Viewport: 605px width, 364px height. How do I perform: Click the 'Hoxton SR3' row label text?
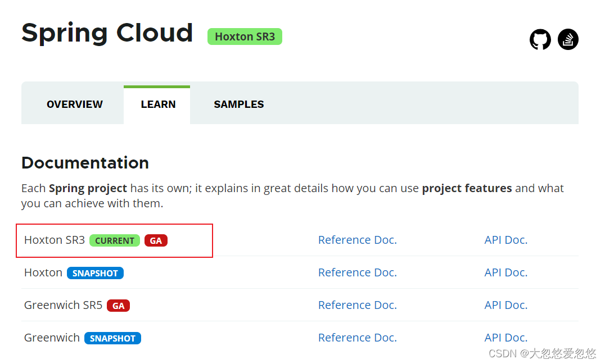[55, 240]
